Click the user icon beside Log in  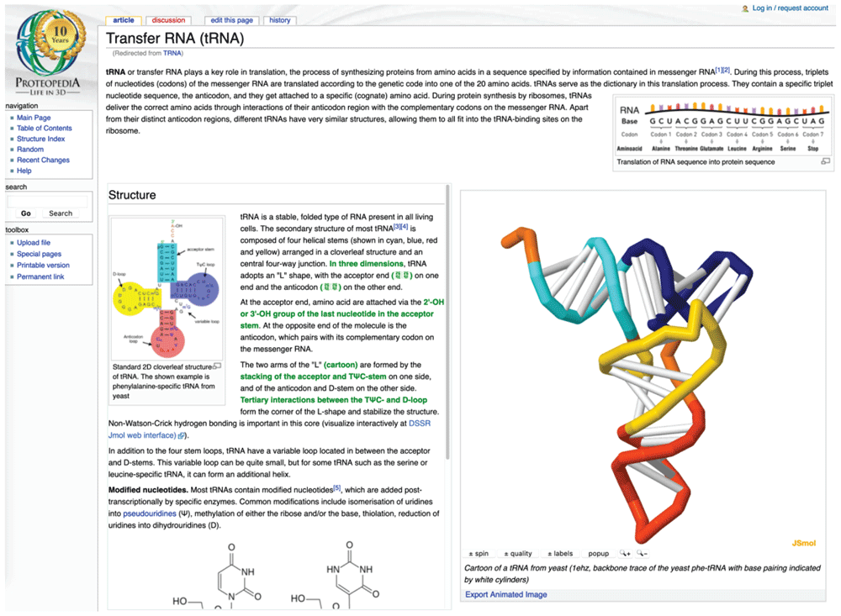click(745, 8)
